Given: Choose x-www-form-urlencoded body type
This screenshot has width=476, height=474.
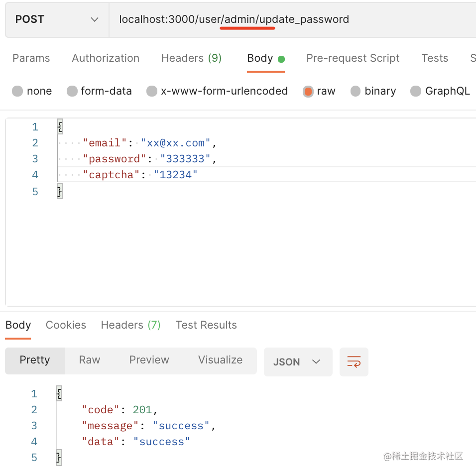Looking at the screenshot, I should 152,91.
